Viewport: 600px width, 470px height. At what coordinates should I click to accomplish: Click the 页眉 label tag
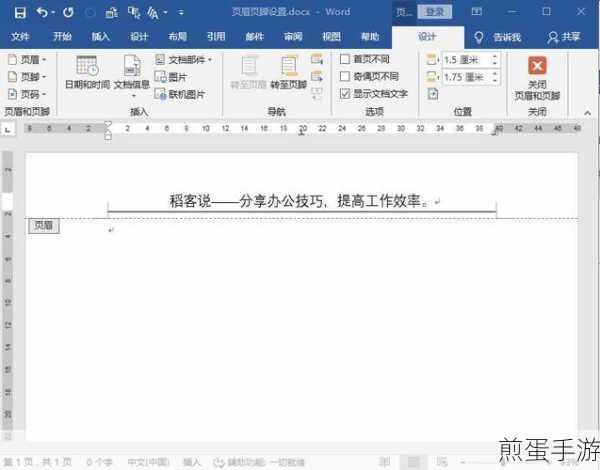[x=44, y=225]
